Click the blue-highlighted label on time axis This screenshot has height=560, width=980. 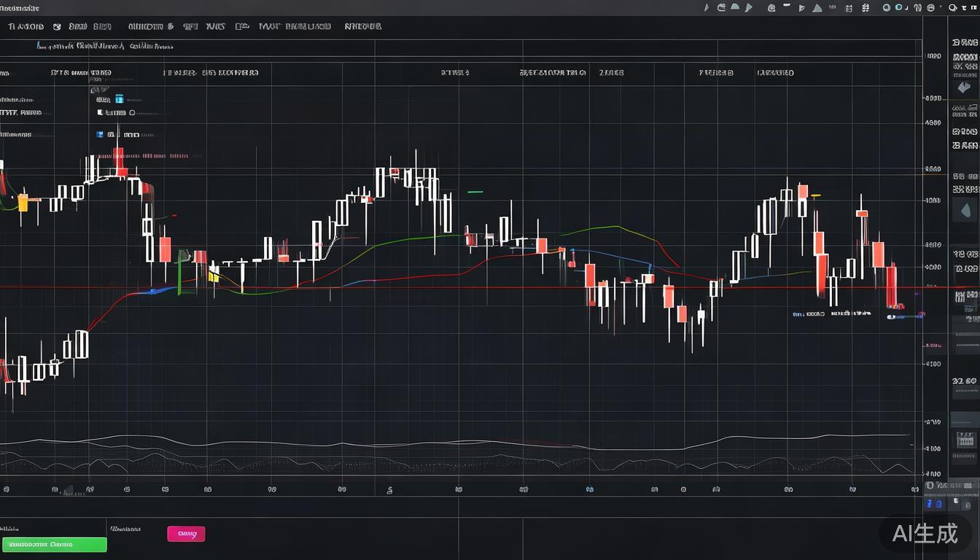(589, 490)
